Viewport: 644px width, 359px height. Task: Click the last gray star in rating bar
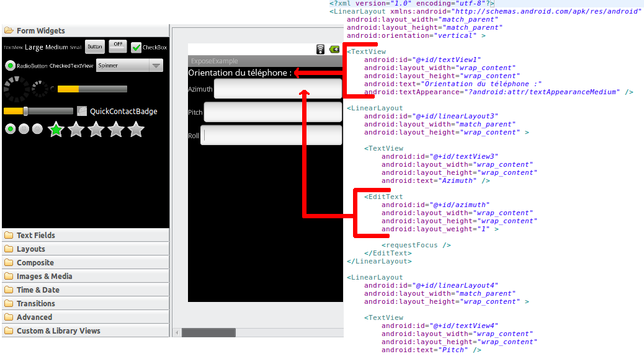click(136, 130)
